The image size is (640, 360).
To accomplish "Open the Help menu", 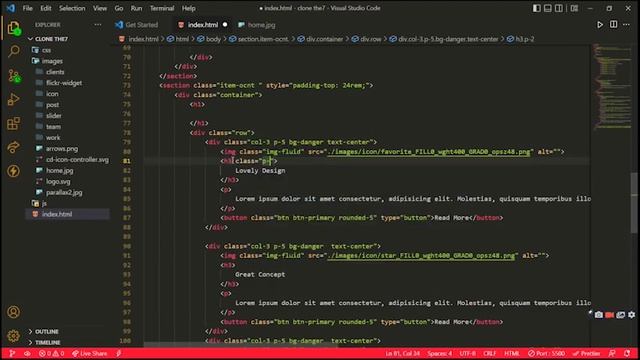I will click(x=188, y=8).
